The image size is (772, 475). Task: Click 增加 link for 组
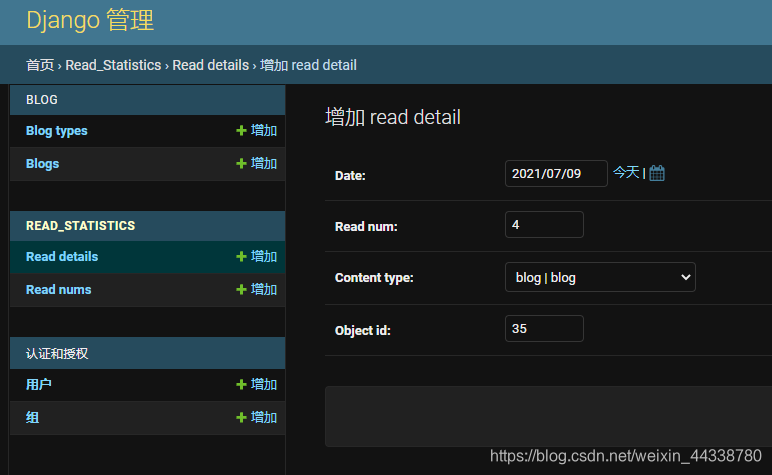(264, 417)
